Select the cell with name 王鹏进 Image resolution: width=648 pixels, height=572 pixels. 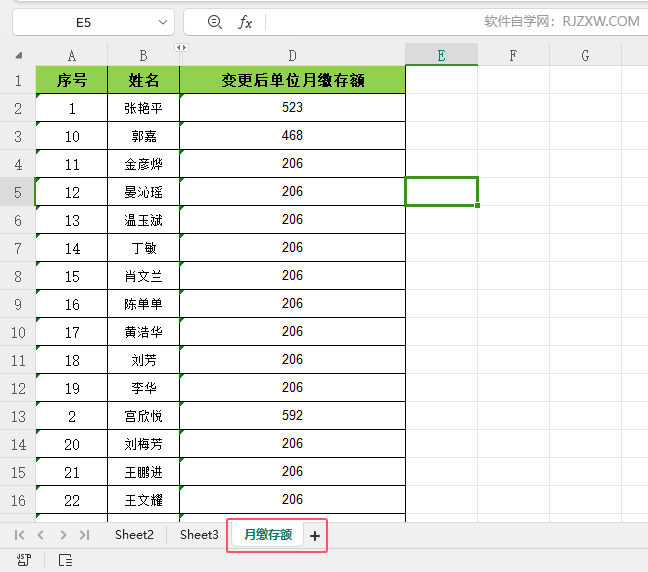(x=143, y=472)
